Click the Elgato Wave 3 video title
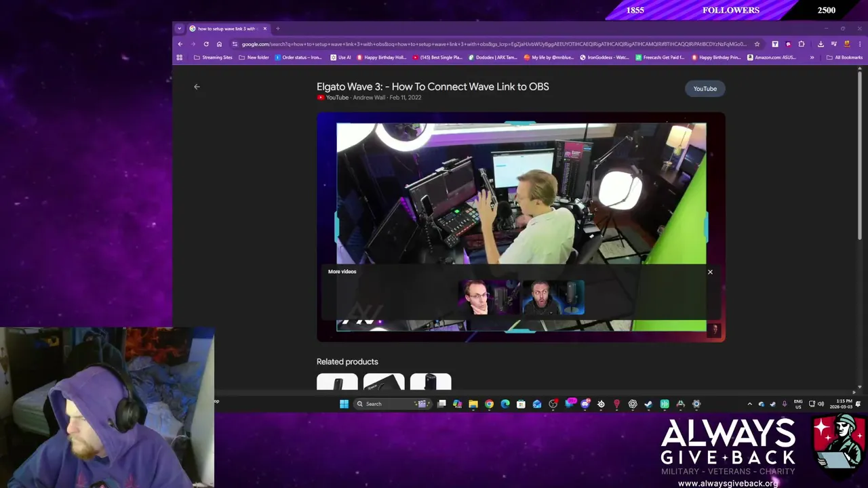Image resolution: width=868 pixels, height=488 pixels. pos(433,87)
